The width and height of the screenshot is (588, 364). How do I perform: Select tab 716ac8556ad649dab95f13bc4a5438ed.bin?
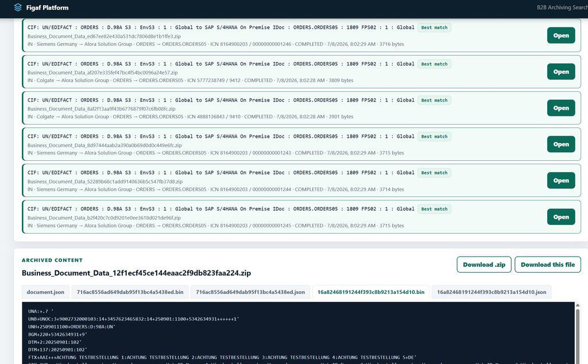point(130,292)
